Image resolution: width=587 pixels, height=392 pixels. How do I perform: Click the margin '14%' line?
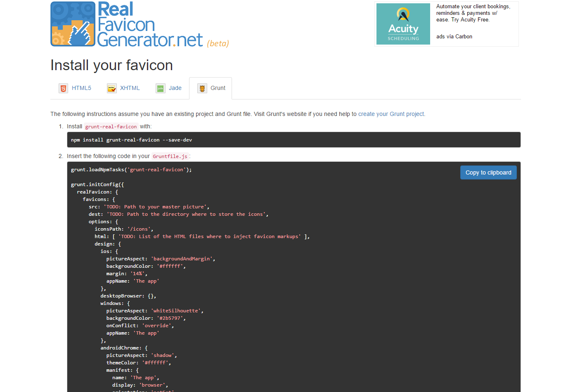click(127, 274)
